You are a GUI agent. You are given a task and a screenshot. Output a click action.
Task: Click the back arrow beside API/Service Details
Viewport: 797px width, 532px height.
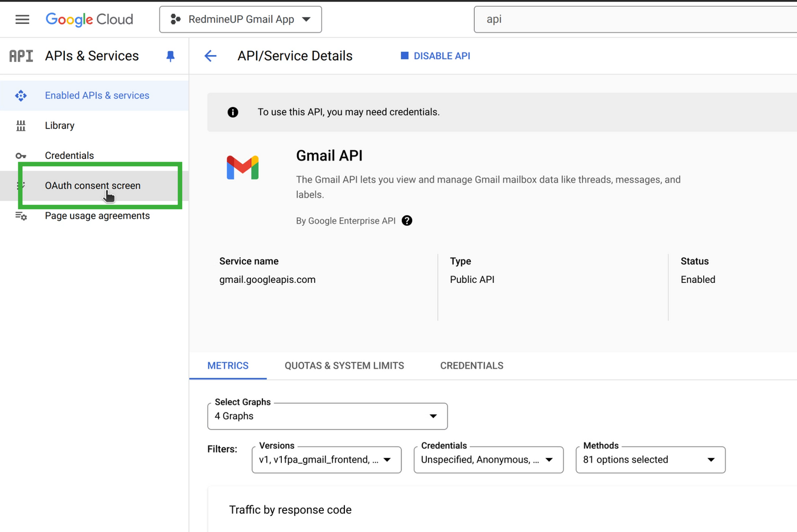point(211,56)
